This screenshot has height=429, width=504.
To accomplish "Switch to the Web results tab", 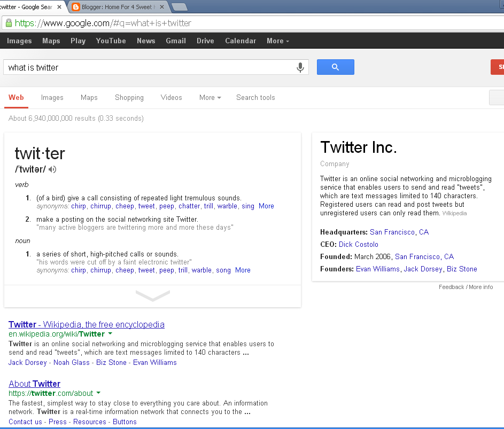I will tap(16, 97).
